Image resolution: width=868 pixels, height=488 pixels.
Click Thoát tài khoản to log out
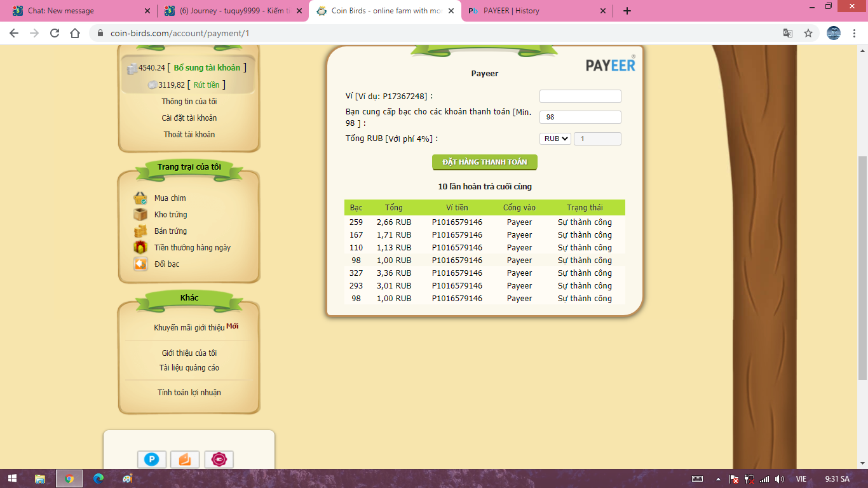(x=189, y=135)
